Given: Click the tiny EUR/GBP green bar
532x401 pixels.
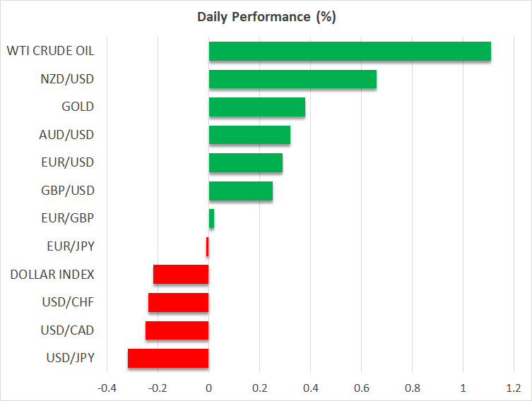Looking at the screenshot, I should (x=211, y=219).
